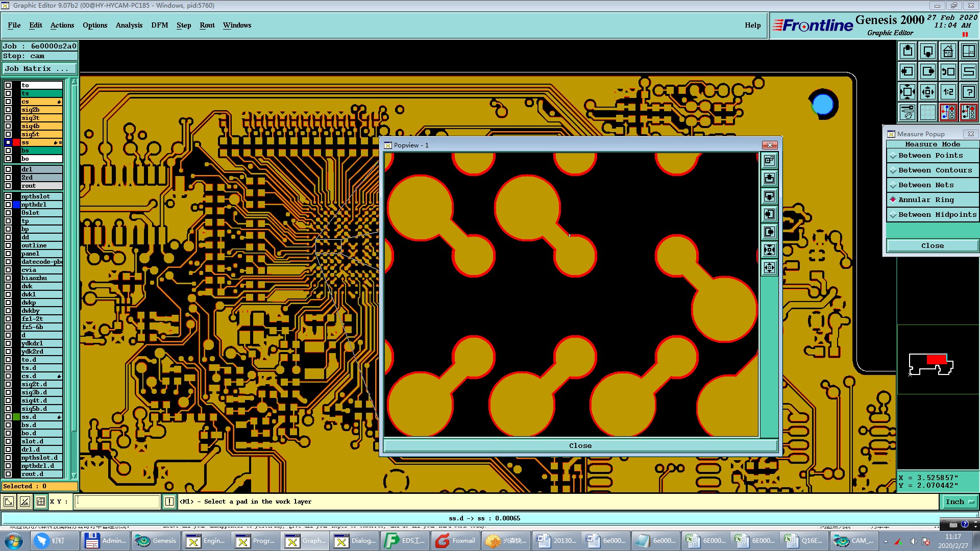Click the 1:2 zoom scale icon
Screen dimensions: 980x551
click(x=948, y=92)
